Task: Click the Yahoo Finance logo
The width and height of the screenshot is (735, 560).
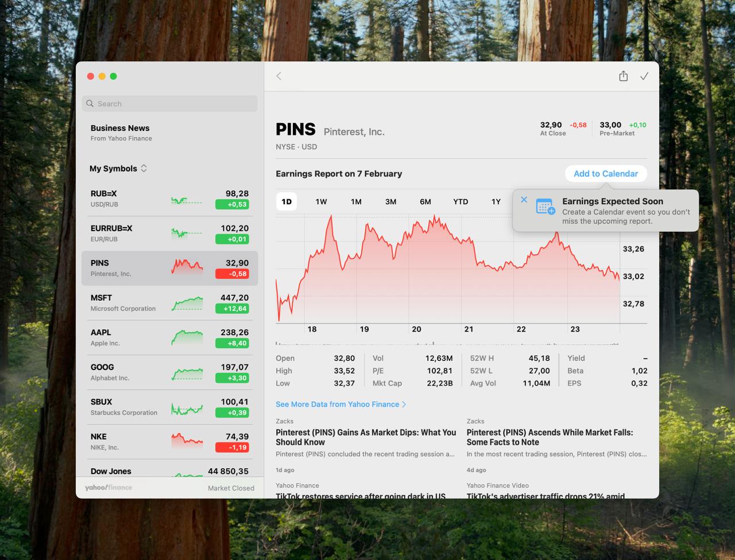Action: (x=109, y=488)
